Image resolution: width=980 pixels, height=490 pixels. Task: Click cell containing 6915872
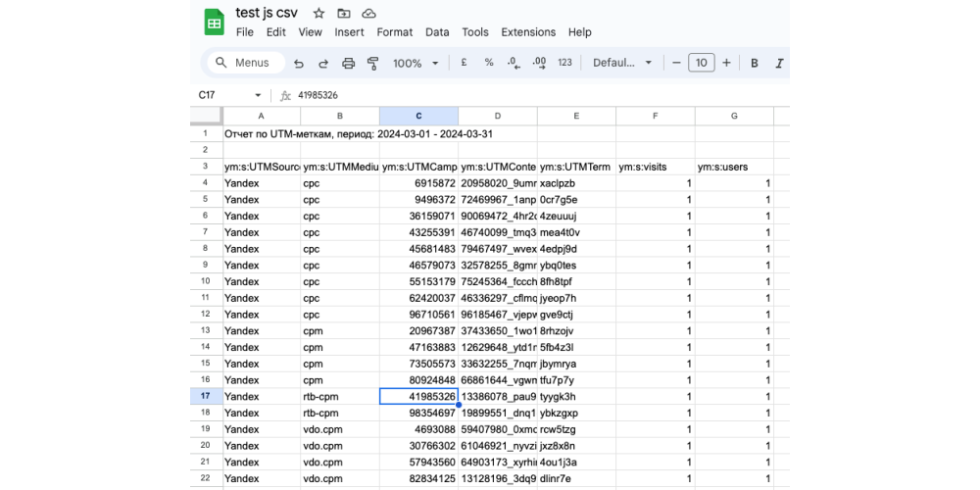pyautogui.click(x=418, y=183)
